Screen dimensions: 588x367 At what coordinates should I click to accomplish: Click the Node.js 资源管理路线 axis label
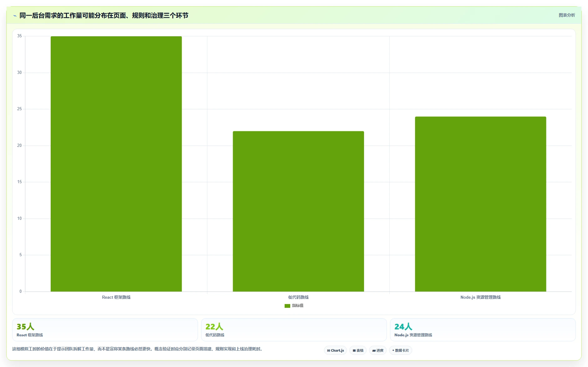[x=480, y=297]
